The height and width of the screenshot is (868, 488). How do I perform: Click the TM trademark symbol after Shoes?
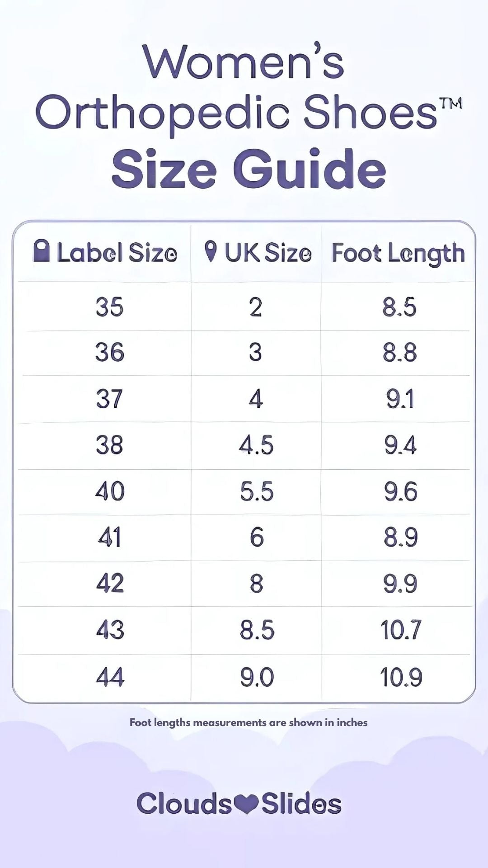[451, 104]
